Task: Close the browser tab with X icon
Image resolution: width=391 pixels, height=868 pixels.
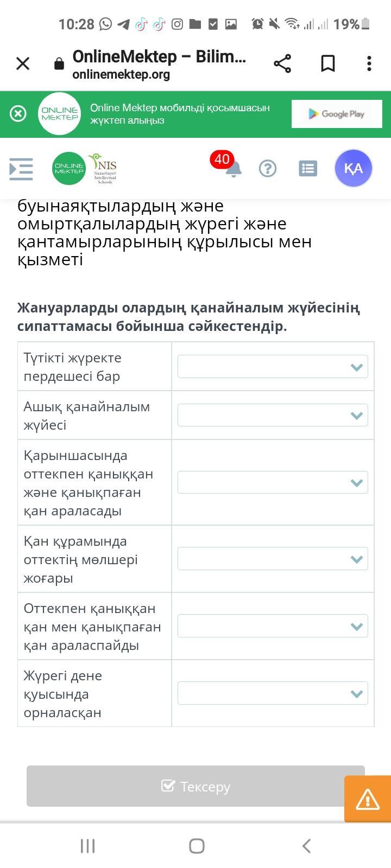Action: click(23, 64)
